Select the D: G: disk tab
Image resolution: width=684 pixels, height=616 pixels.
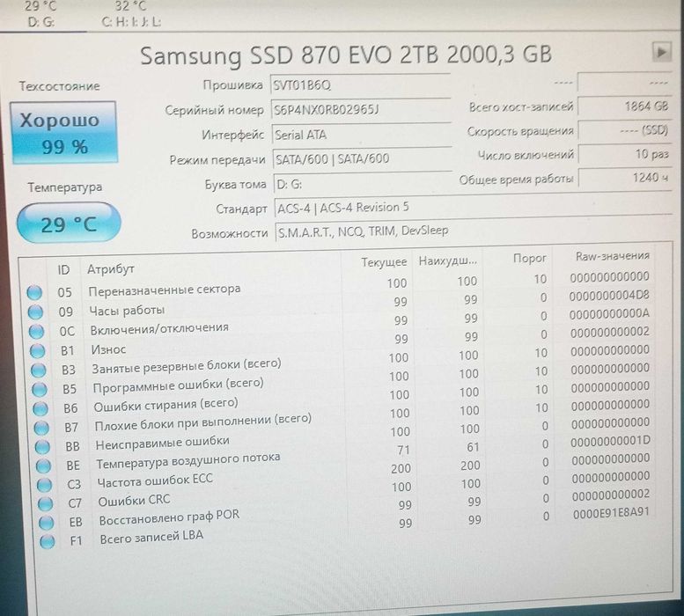pos(41,14)
